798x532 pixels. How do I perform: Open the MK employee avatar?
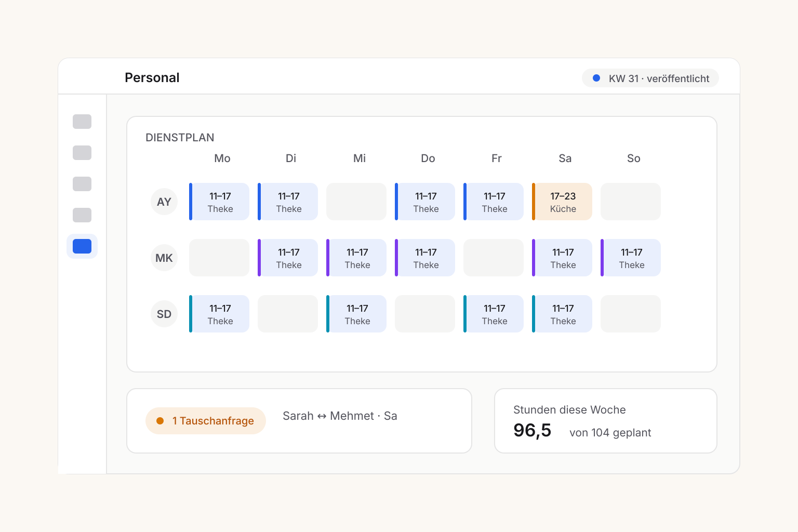[x=164, y=258]
